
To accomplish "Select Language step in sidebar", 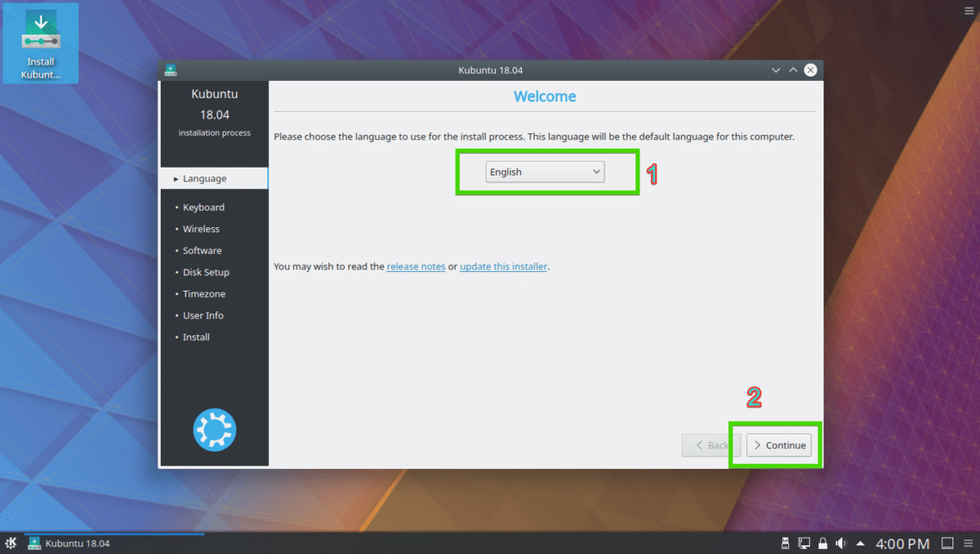I will [x=214, y=178].
